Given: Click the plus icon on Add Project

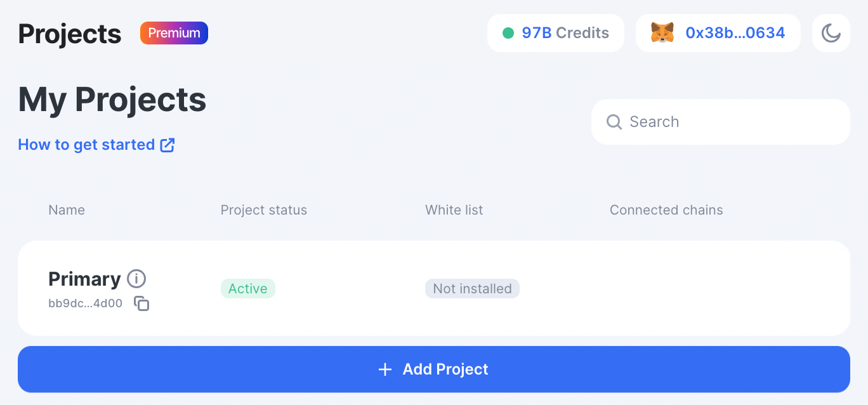Looking at the screenshot, I should point(385,369).
